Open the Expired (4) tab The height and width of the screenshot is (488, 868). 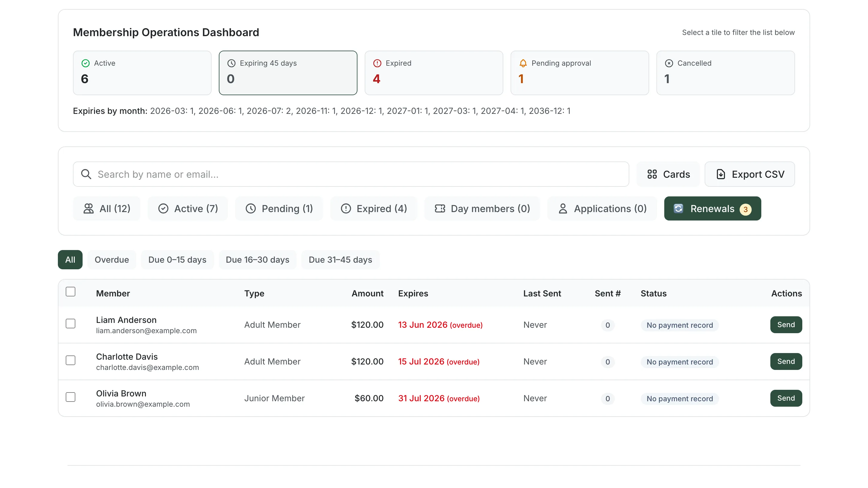[374, 208]
